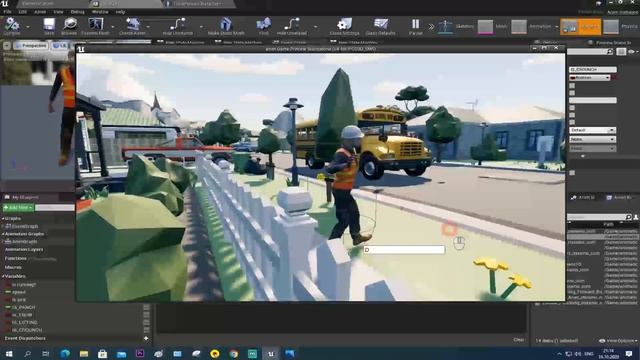Viewport: 640px width, 360px height.
Task: Open Browse from the toolbar
Action: (69, 25)
